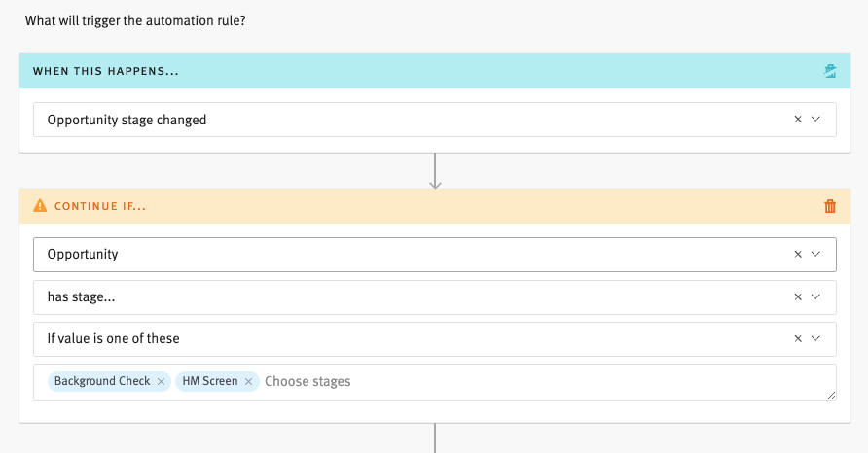The height and width of the screenshot is (453, 868).
Task: Open the 'has stage...' dropdown chevron
Action: [x=815, y=296]
